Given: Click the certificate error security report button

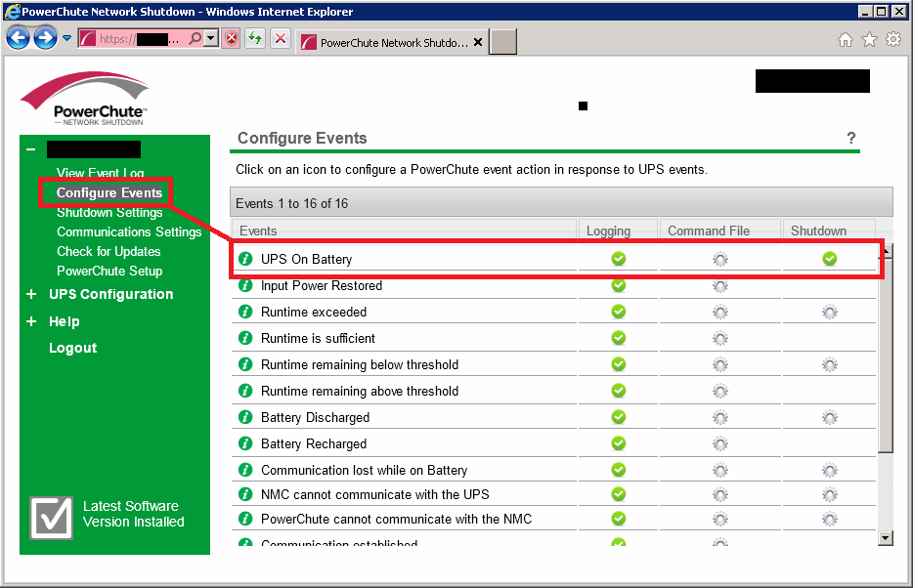Looking at the screenshot, I should tap(231, 39).
